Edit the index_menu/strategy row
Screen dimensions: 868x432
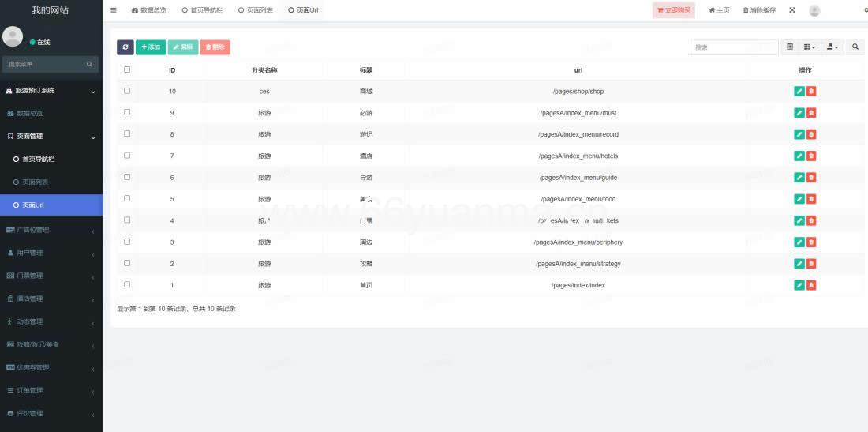tap(799, 264)
